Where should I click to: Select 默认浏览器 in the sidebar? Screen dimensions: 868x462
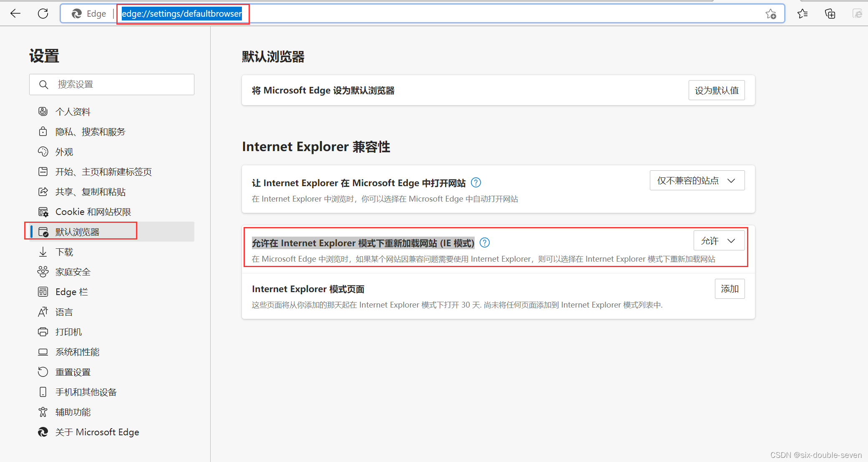(111, 232)
